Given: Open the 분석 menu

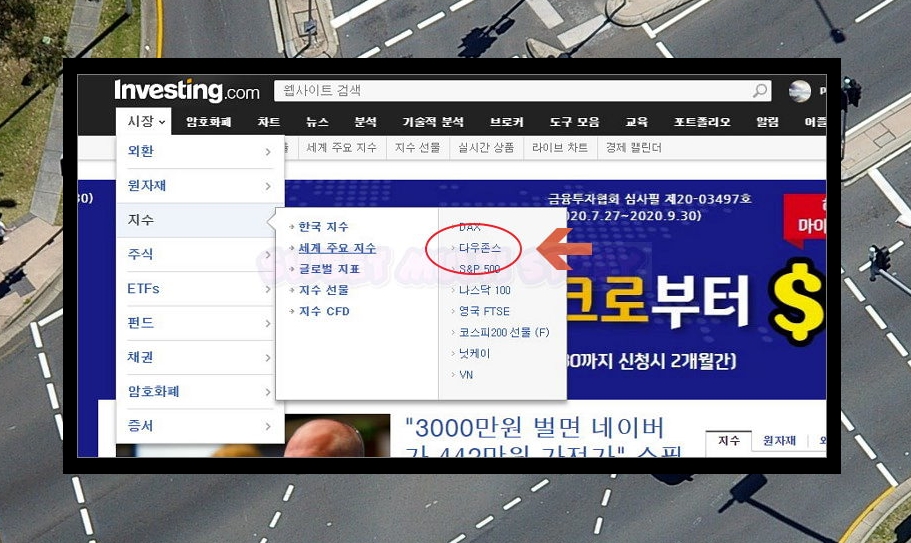Looking at the screenshot, I should tap(365, 122).
